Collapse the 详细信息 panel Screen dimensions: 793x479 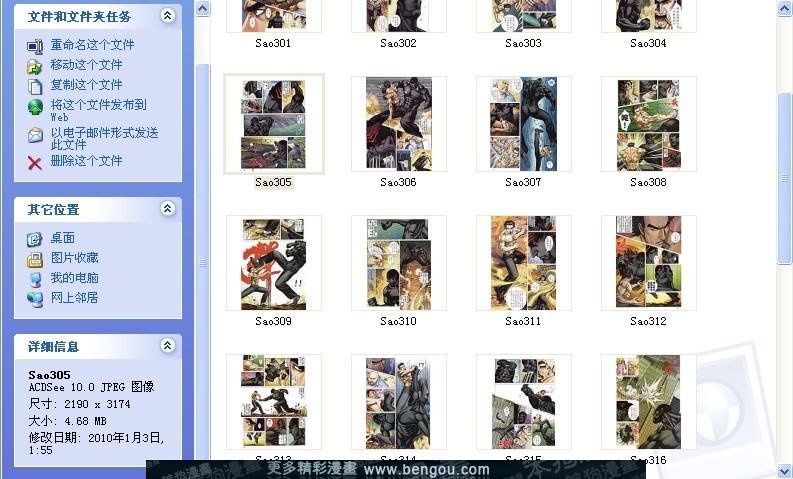pyautogui.click(x=168, y=345)
